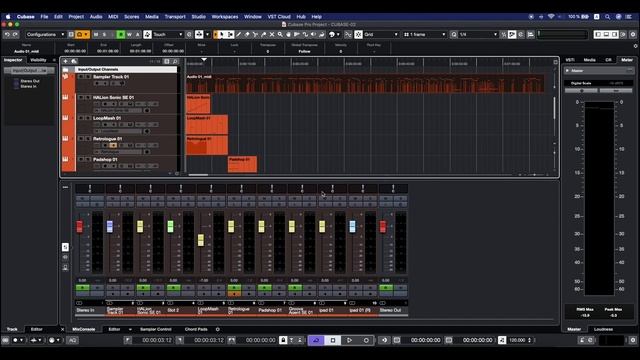
Task: Expand the Master meter disclosure triangle
Action: coord(567,71)
